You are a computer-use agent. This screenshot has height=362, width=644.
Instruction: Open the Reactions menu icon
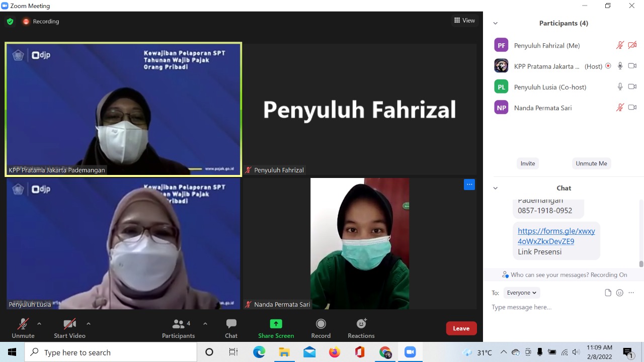pyautogui.click(x=361, y=324)
